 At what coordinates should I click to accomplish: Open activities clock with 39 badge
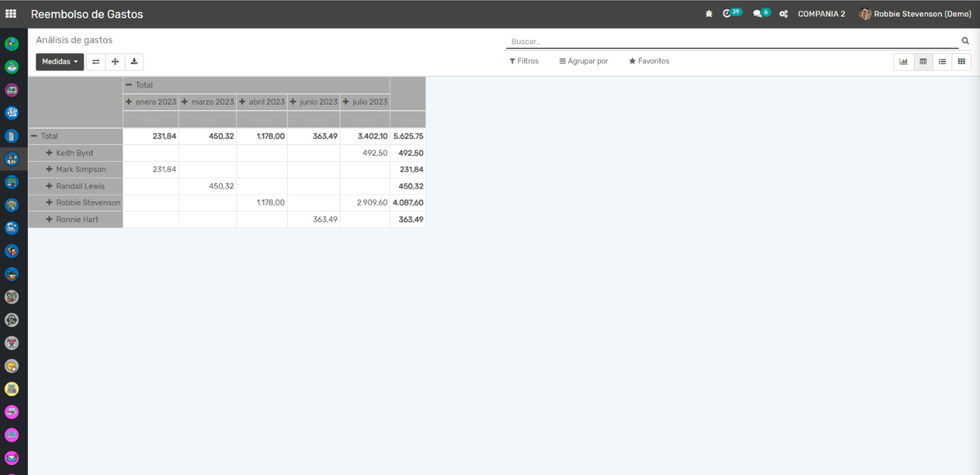731,14
